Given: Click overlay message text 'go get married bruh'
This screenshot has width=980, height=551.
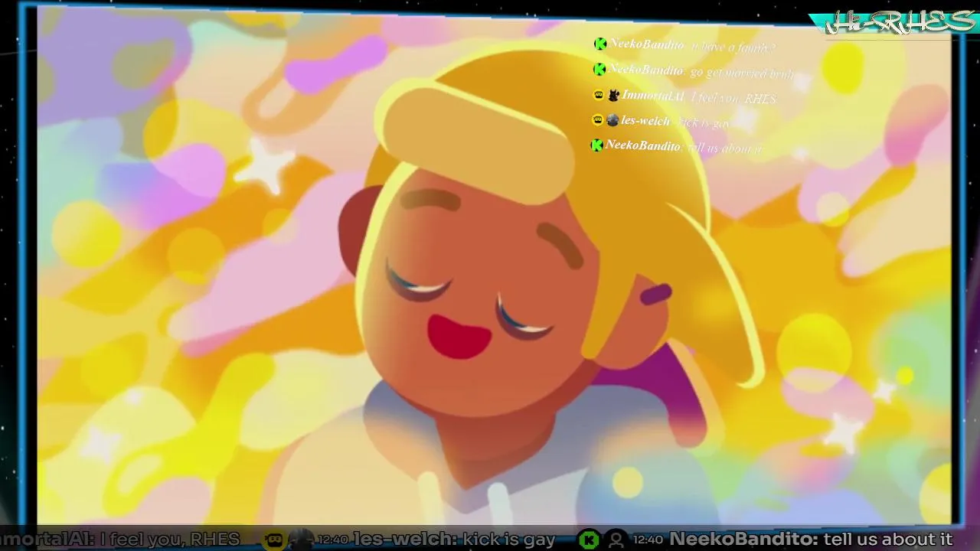Looking at the screenshot, I should click(x=741, y=73).
